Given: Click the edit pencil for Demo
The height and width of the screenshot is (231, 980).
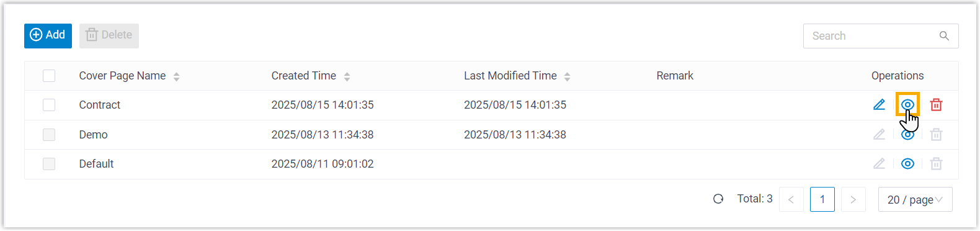Looking at the screenshot, I should (879, 134).
